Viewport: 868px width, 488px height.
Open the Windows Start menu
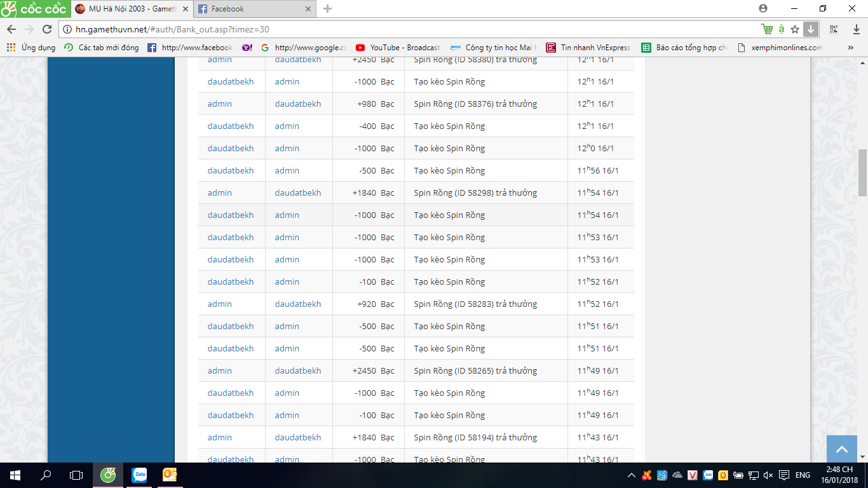click(x=15, y=475)
